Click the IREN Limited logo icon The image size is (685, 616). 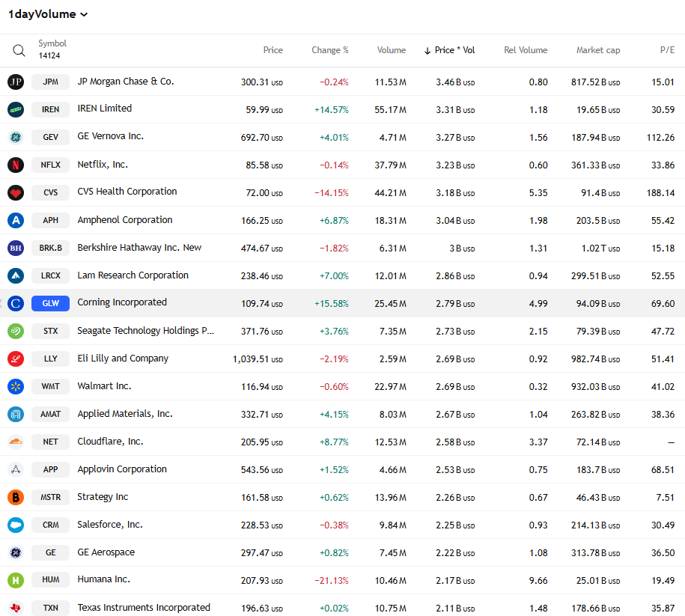(16, 110)
